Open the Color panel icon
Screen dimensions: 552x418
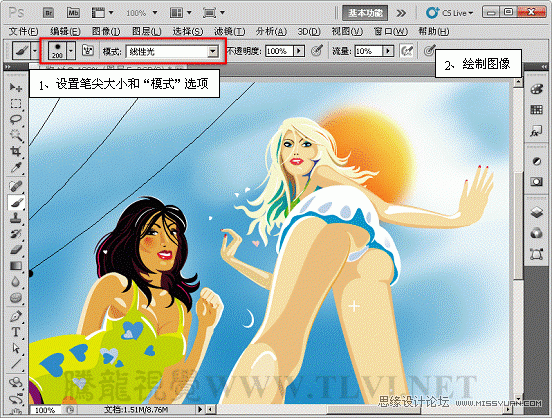click(x=537, y=89)
